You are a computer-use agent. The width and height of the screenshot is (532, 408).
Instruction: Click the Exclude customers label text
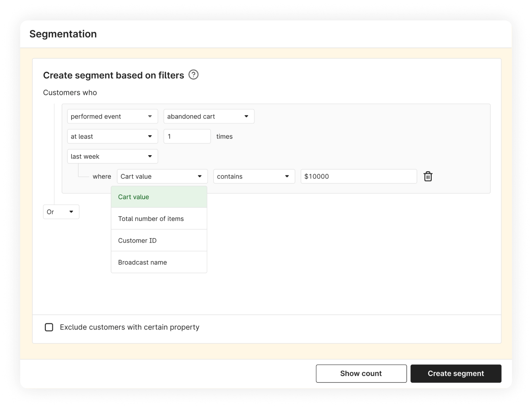[x=129, y=327]
